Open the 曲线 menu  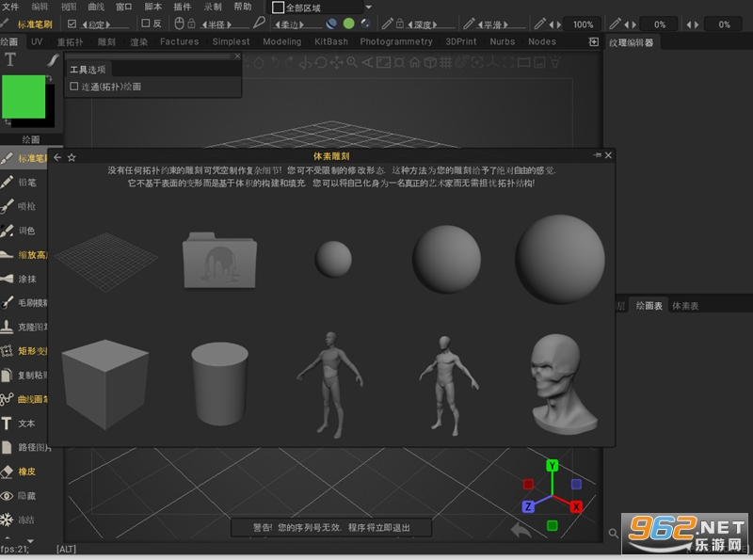[x=97, y=7]
